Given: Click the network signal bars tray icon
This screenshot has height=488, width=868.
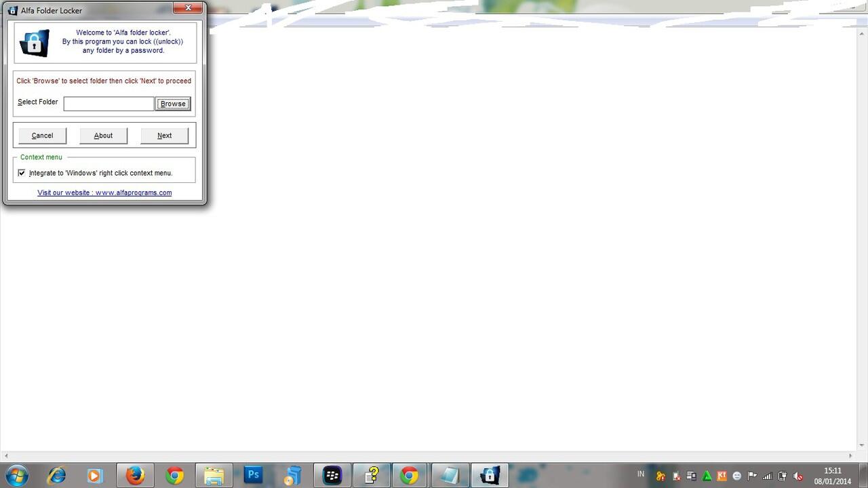Looking at the screenshot, I should click(768, 476).
